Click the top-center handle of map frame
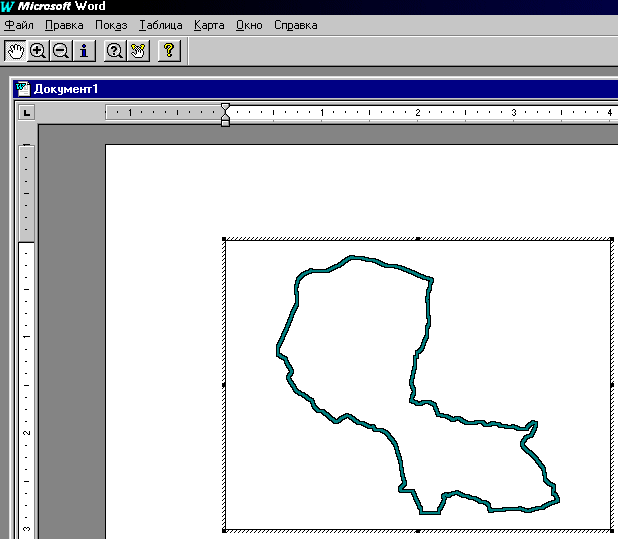The width and height of the screenshot is (618, 539). [x=418, y=239]
